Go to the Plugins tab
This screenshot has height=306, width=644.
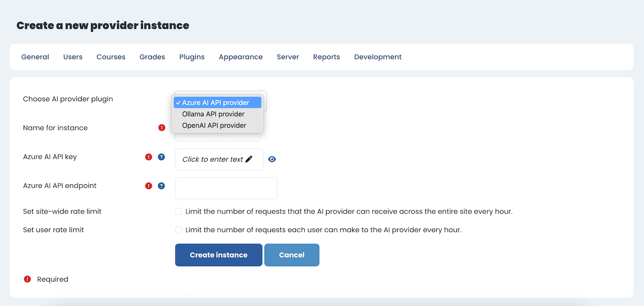[192, 57]
